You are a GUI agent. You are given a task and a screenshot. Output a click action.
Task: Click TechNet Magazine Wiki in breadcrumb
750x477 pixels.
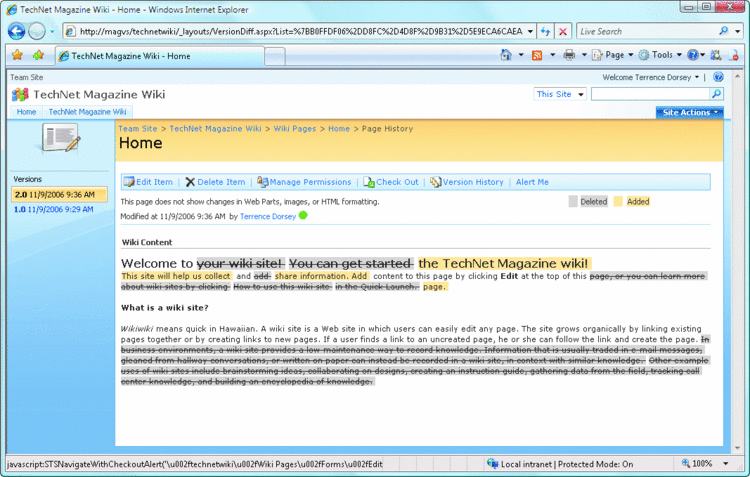pyautogui.click(x=215, y=129)
